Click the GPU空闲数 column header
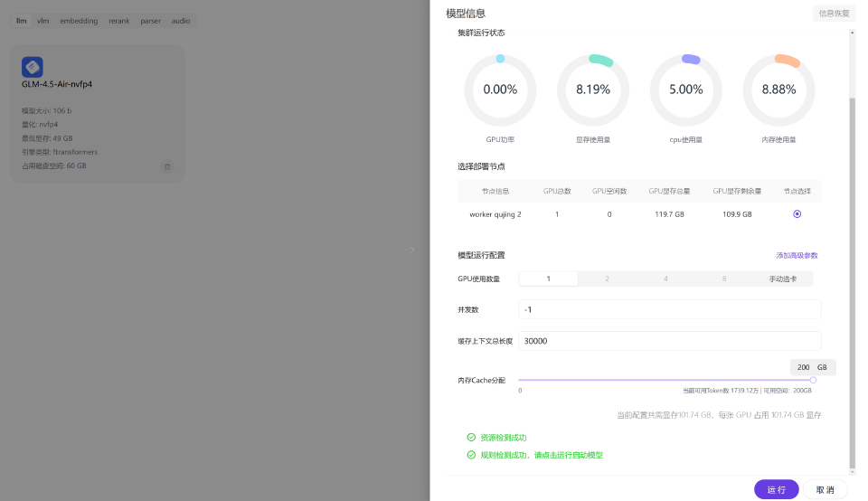 click(x=609, y=191)
